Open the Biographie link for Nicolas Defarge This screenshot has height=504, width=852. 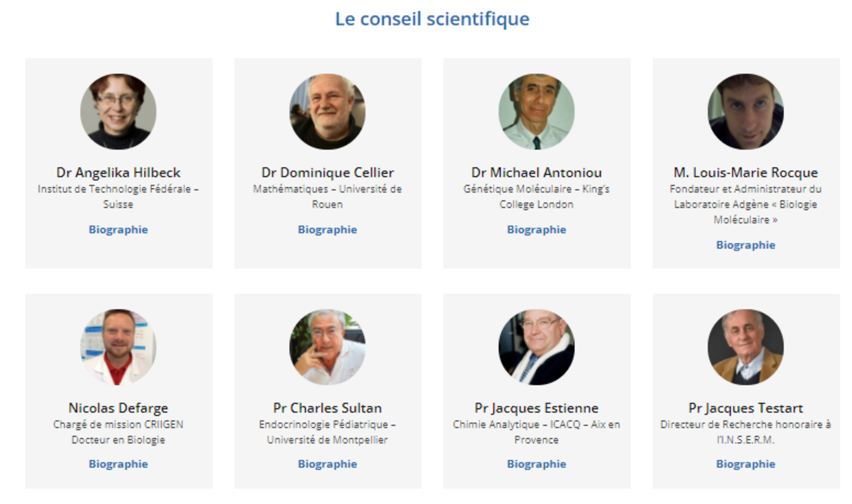click(119, 464)
